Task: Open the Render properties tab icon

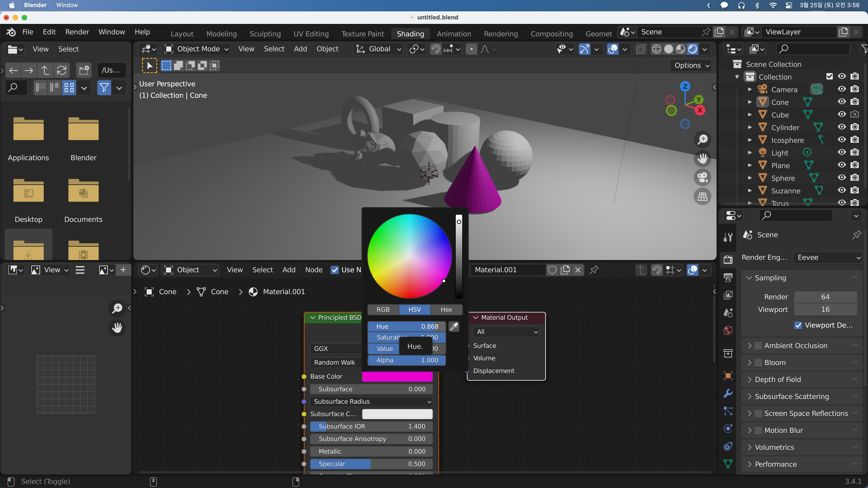Action: click(x=728, y=259)
